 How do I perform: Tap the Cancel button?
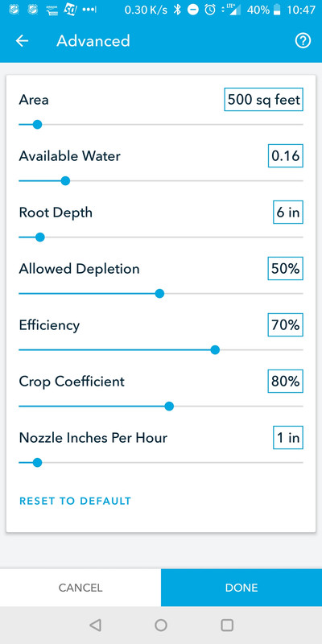80,588
